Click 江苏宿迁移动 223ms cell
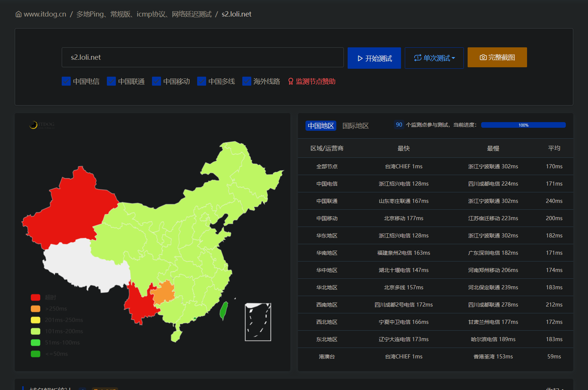Image resolution: width=588 pixels, height=390 pixels. (493, 218)
